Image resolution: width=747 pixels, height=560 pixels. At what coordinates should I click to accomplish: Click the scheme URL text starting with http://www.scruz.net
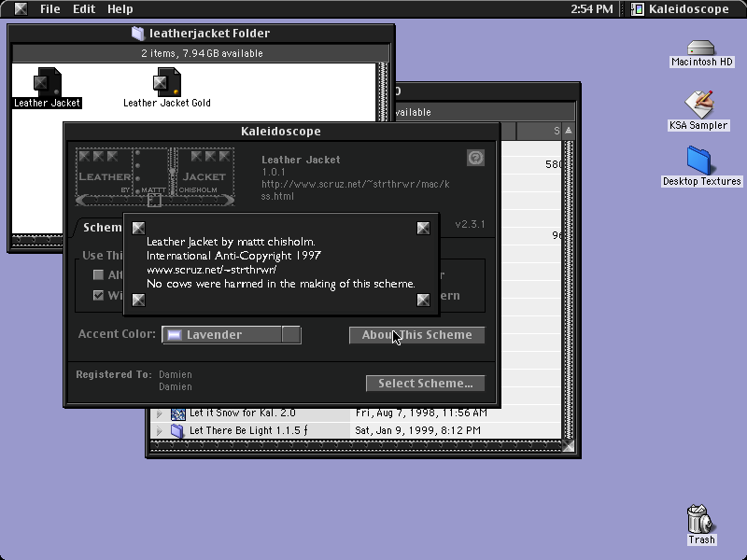point(356,190)
